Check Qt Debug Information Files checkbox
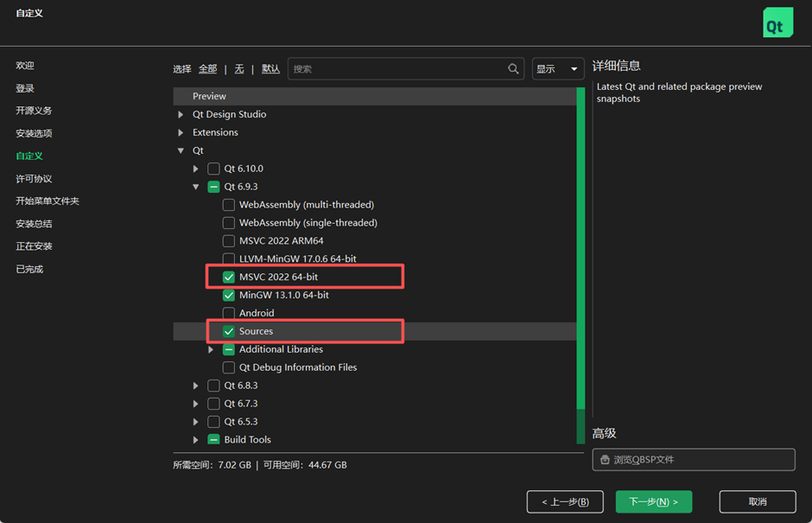The image size is (812, 523). click(228, 367)
